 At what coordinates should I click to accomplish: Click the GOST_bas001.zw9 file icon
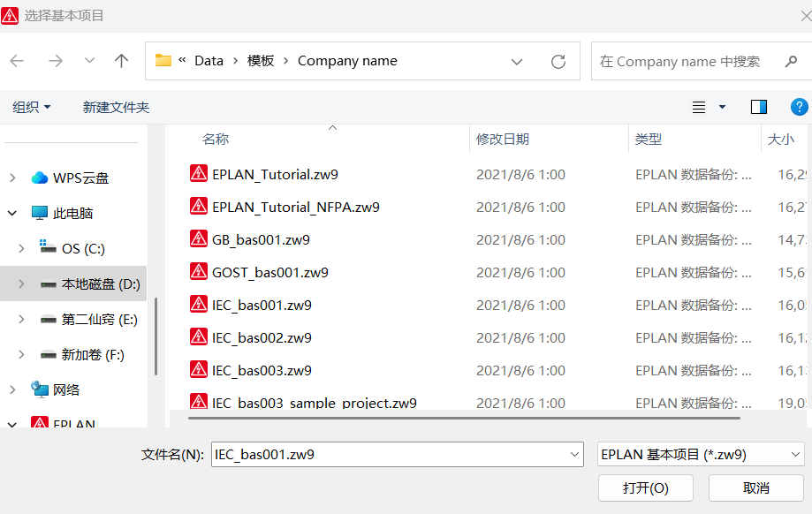click(x=198, y=271)
